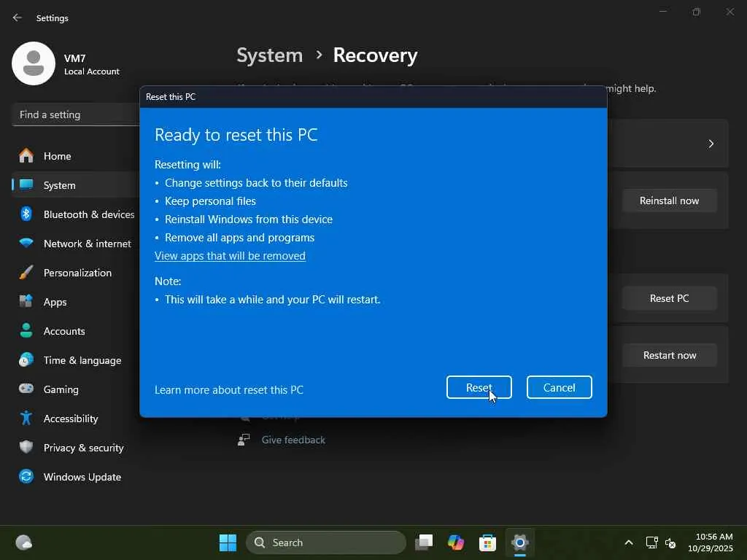Image resolution: width=747 pixels, height=560 pixels.
Task: Launch Copilot from taskbar
Action: (456, 542)
